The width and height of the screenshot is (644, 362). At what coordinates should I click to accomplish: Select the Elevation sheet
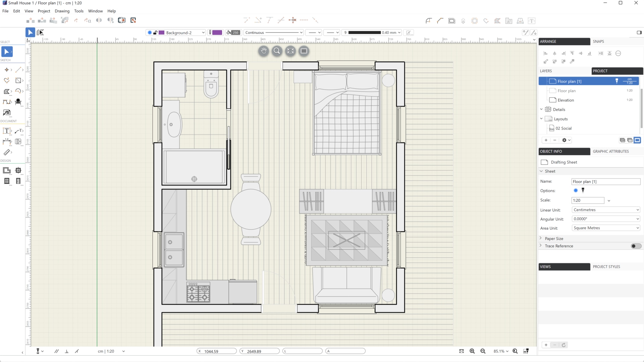[x=566, y=100]
